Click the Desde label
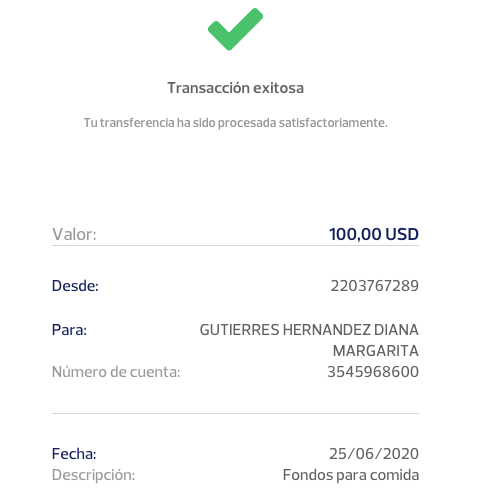The image size is (480, 504). pyautogui.click(x=75, y=286)
